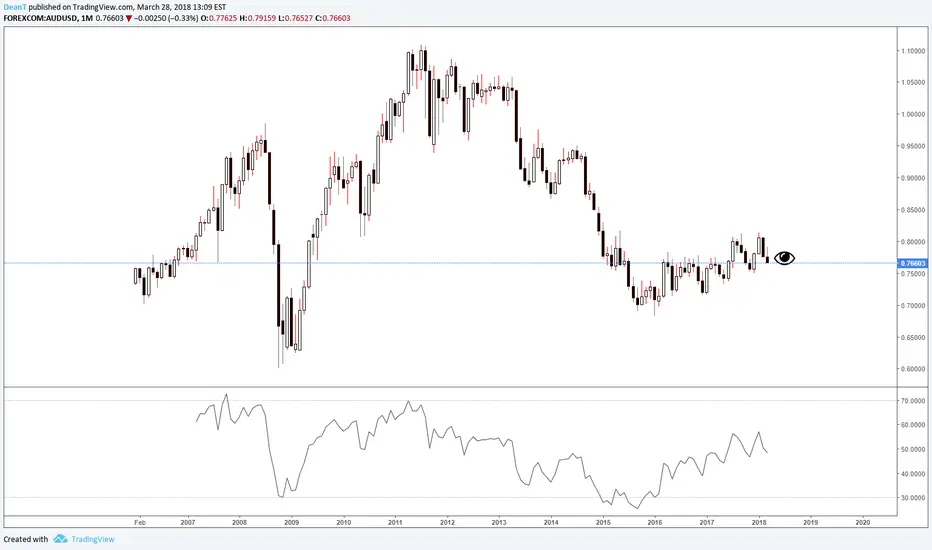Click the 0.70000 price axis label
Screen dimensions: 932x550
(912, 306)
